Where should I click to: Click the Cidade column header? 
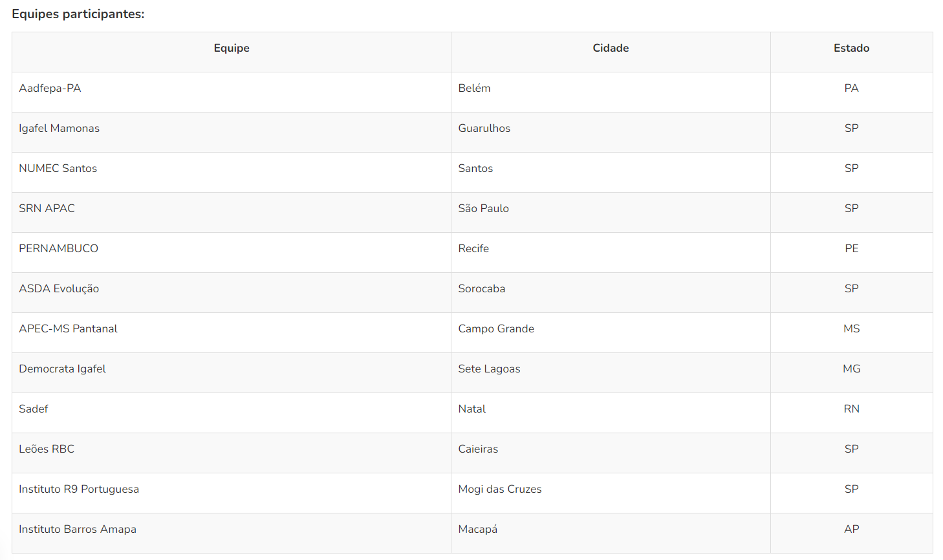[611, 48]
